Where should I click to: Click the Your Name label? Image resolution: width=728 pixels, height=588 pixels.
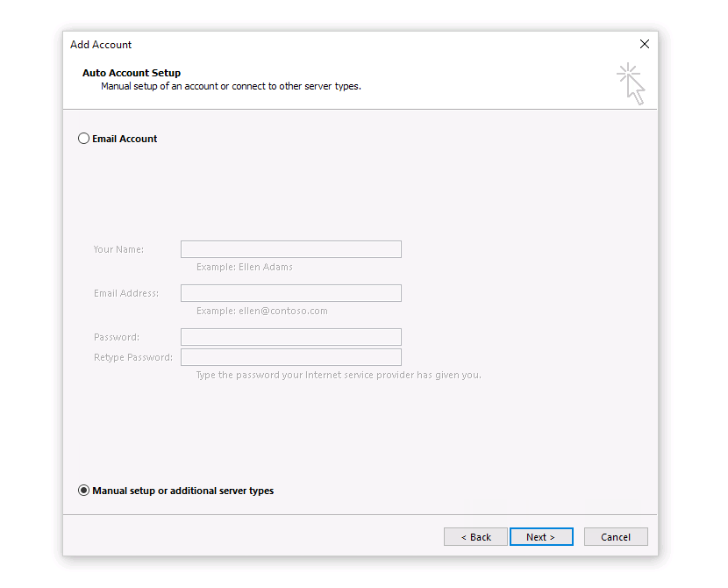pos(118,249)
